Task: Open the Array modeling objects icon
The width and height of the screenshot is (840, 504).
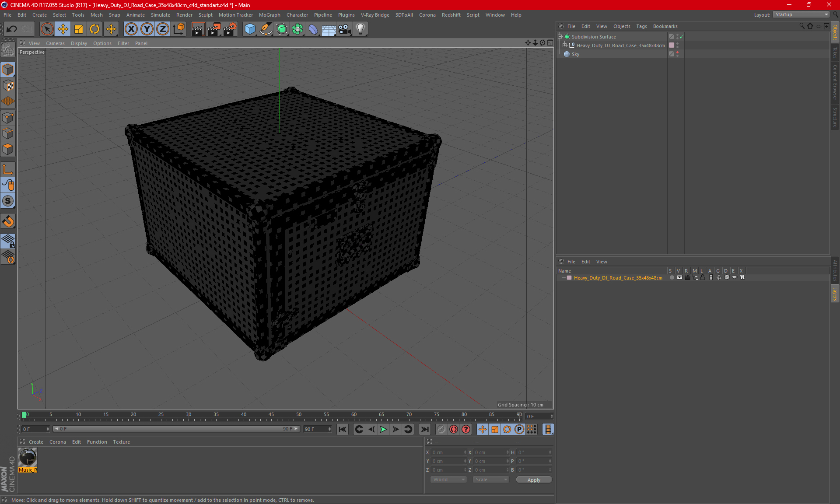Action: pyautogui.click(x=297, y=29)
